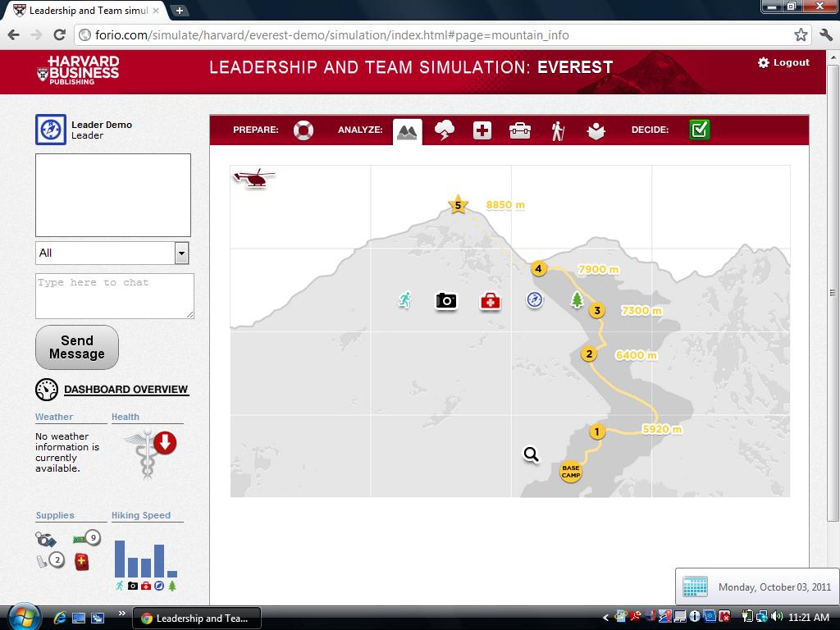The width and height of the screenshot is (840, 630).
Task: Click the Hiking Speed dashboard heading
Action: (x=141, y=515)
